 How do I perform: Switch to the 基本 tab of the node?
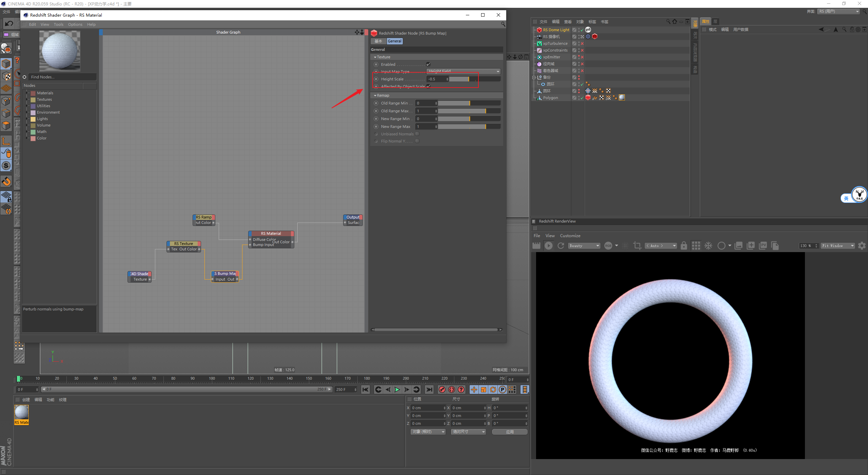(x=378, y=41)
